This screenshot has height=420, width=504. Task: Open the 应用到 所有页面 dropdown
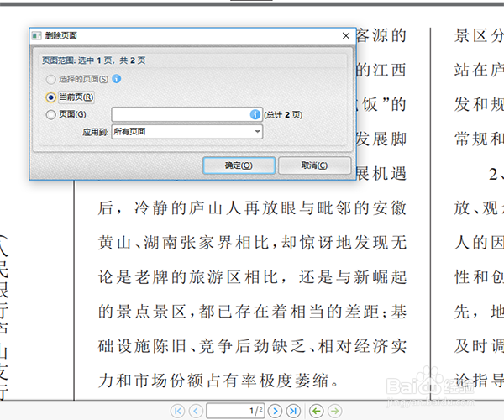pos(186,131)
